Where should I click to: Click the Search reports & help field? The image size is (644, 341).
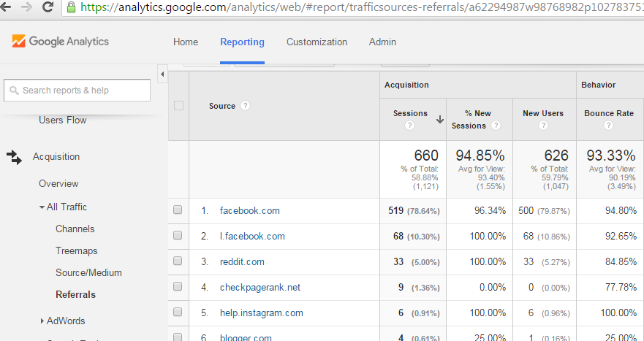[x=77, y=91]
